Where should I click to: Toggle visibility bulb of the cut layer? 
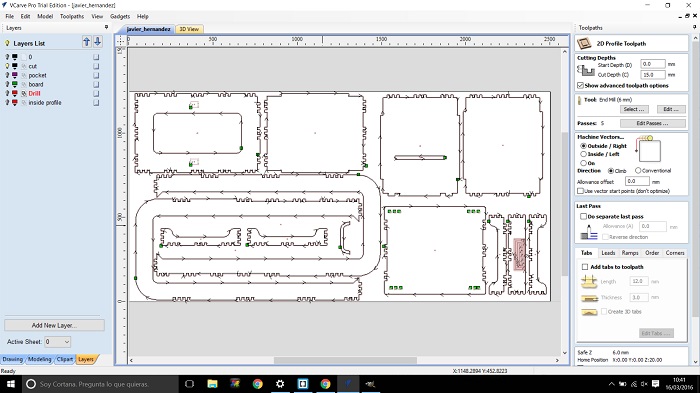click(7, 66)
